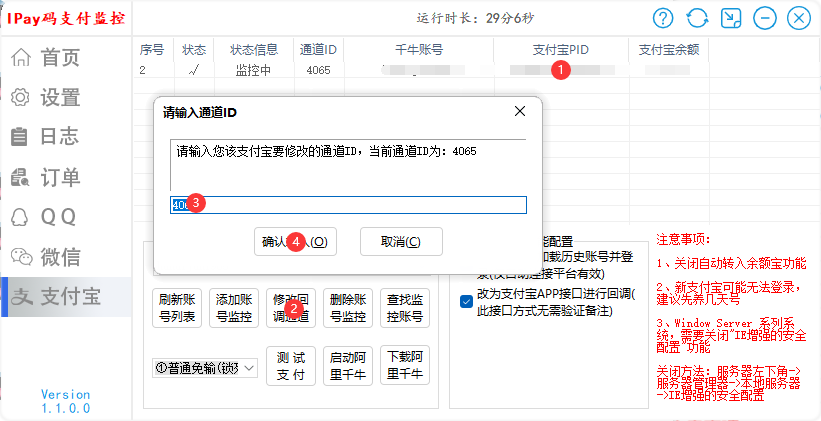Toggle 改为支付宝APP接口进行回调 checkbox

[x=466, y=302]
